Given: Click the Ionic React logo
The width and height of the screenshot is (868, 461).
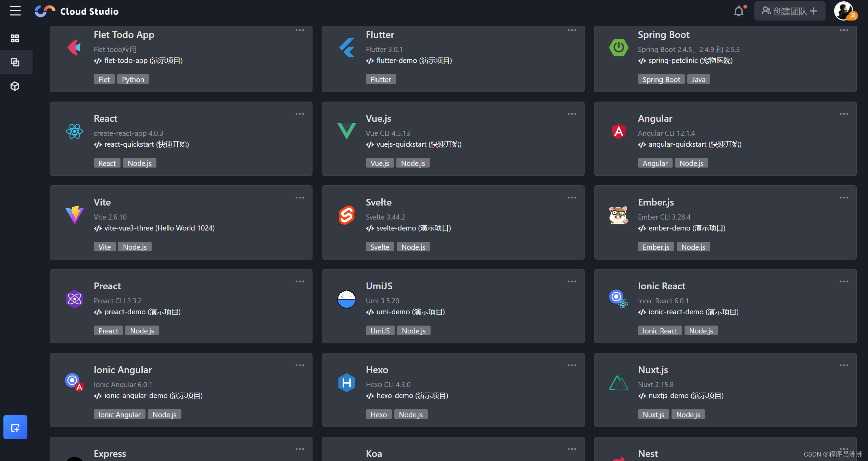Looking at the screenshot, I should 618,299.
